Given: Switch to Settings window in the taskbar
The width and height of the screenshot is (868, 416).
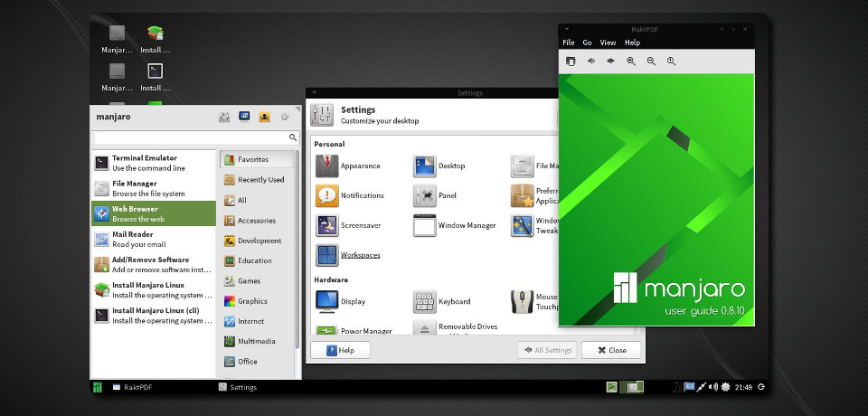Looking at the screenshot, I should click(x=238, y=387).
